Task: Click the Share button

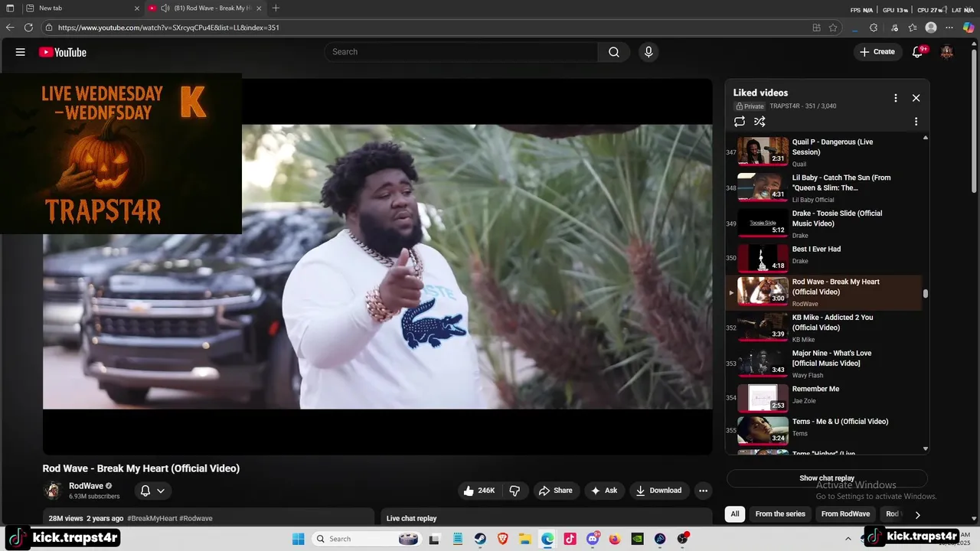Action: pos(555,491)
